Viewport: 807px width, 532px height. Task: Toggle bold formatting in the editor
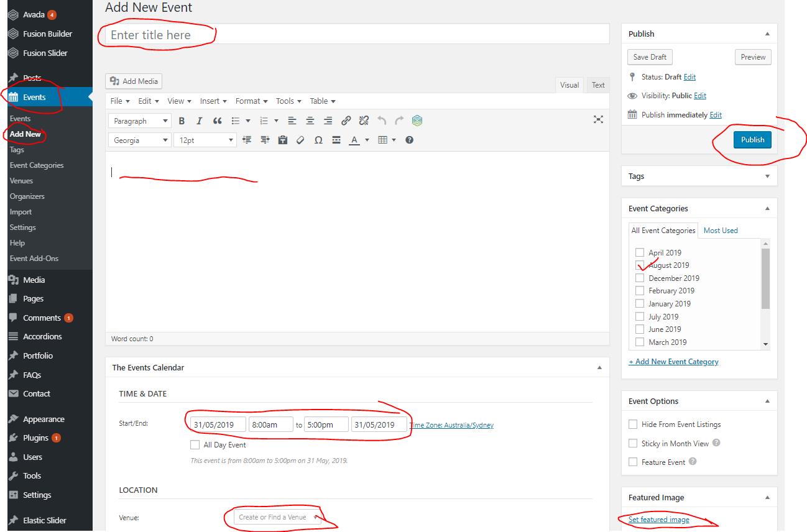tap(182, 121)
